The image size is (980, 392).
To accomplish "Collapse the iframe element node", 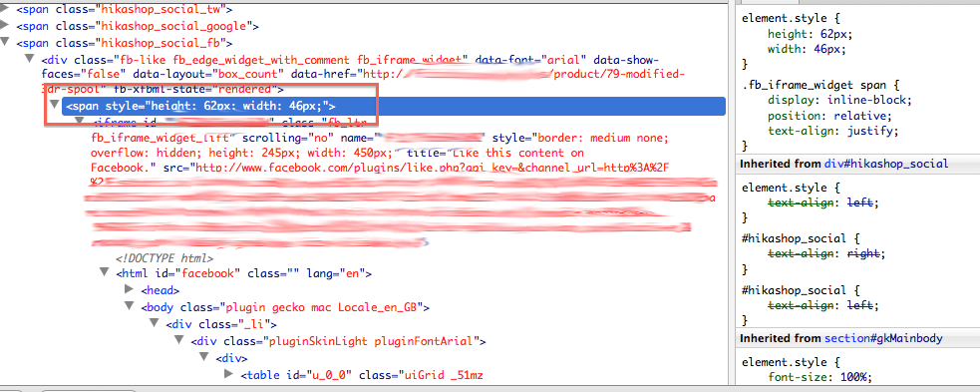I will coord(80,121).
